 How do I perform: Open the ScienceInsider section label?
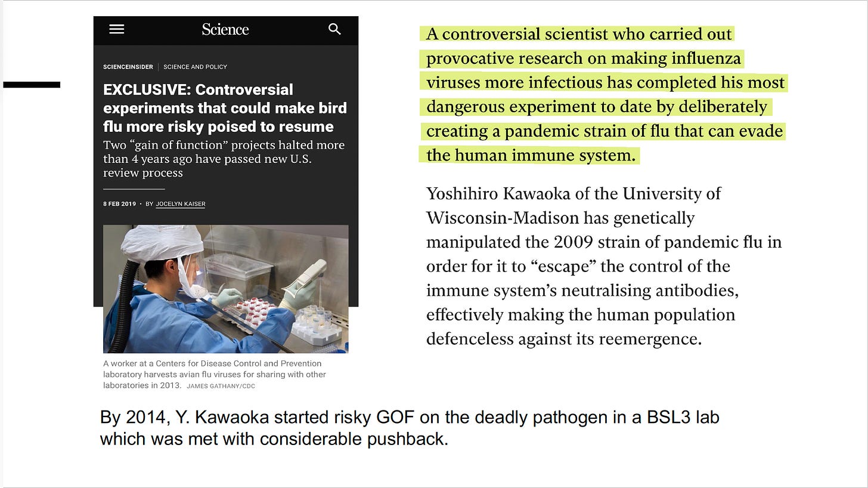pyautogui.click(x=128, y=67)
